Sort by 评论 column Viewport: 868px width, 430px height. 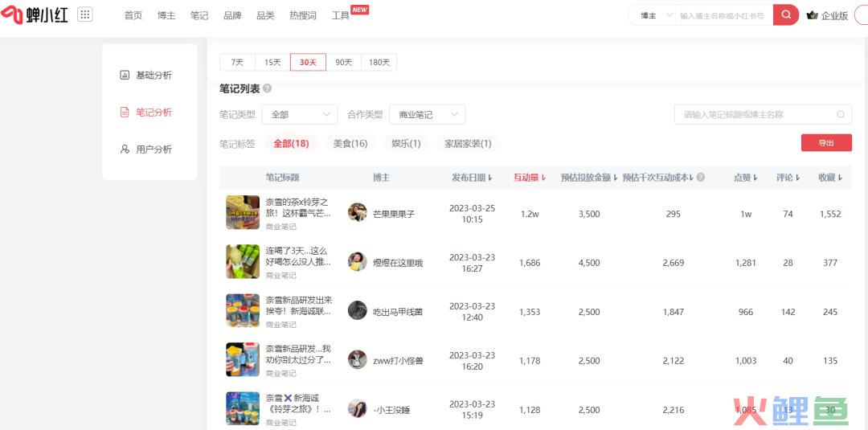click(x=788, y=177)
